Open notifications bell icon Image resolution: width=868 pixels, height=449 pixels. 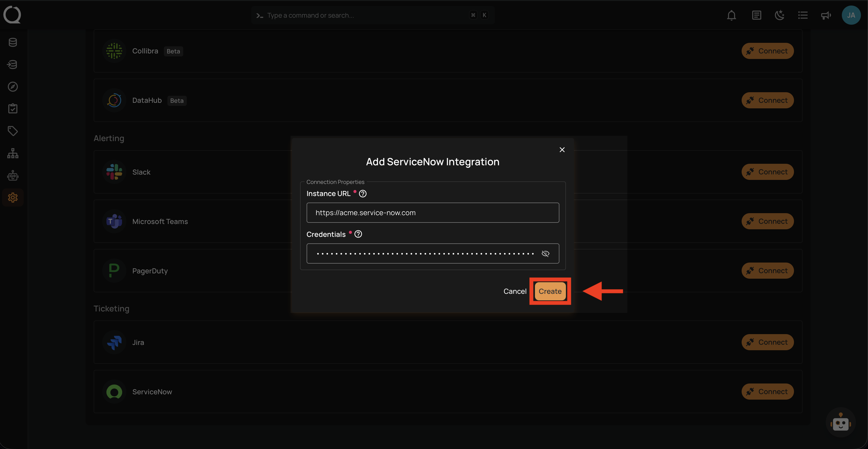click(x=731, y=15)
